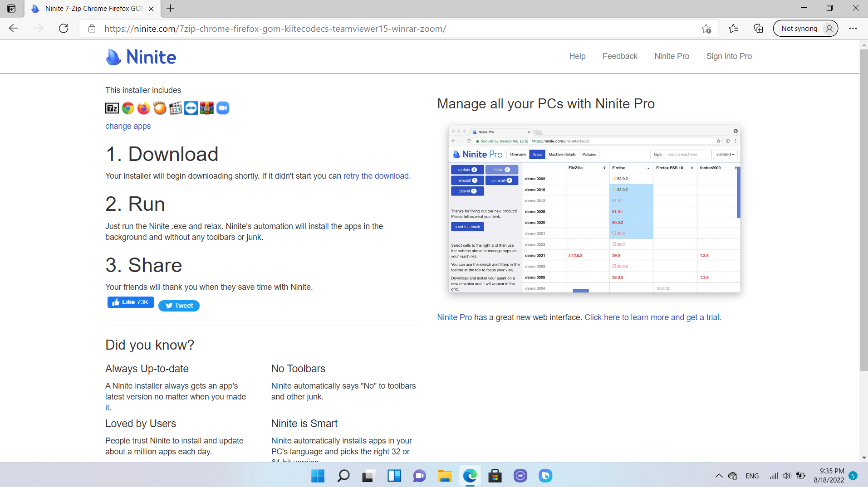Viewport: 868px width, 487px height.
Task: Refresh the current page
Action: 64,29
